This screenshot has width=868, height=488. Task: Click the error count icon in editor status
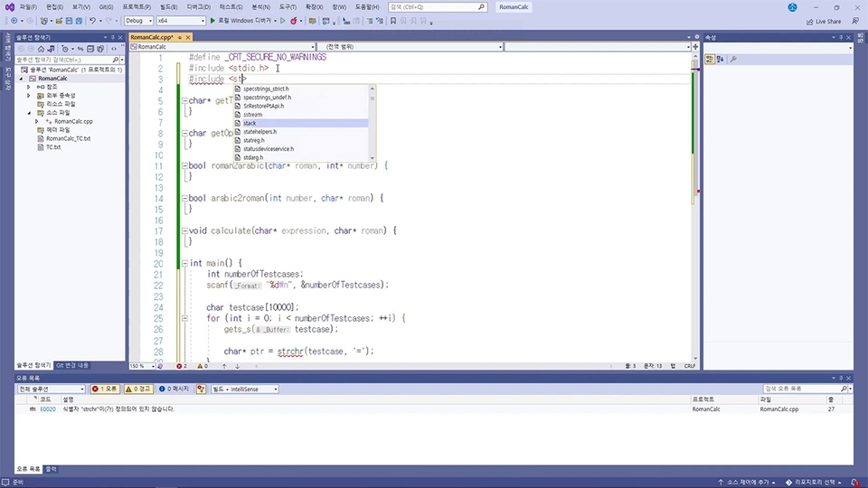pyautogui.click(x=179, y=366)
